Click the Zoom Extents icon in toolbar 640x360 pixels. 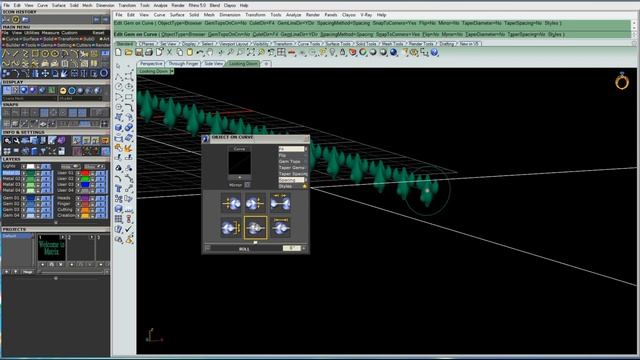(x=251, y=52)
